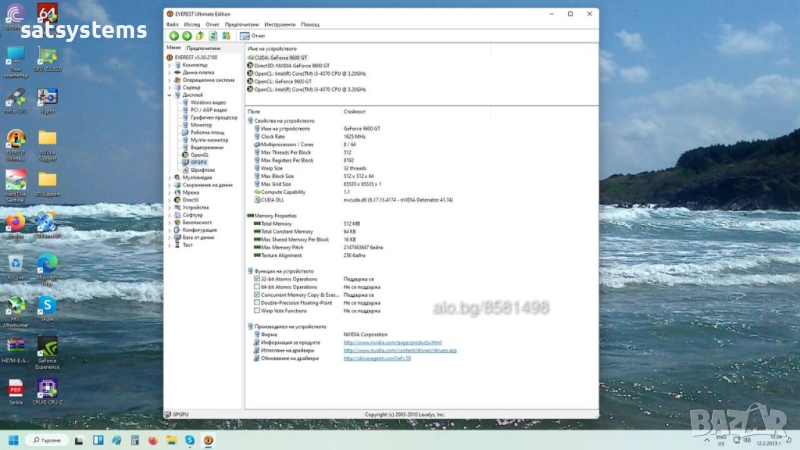Open the Инструменти menu
800x450 pixels.
tap(280, 23)
